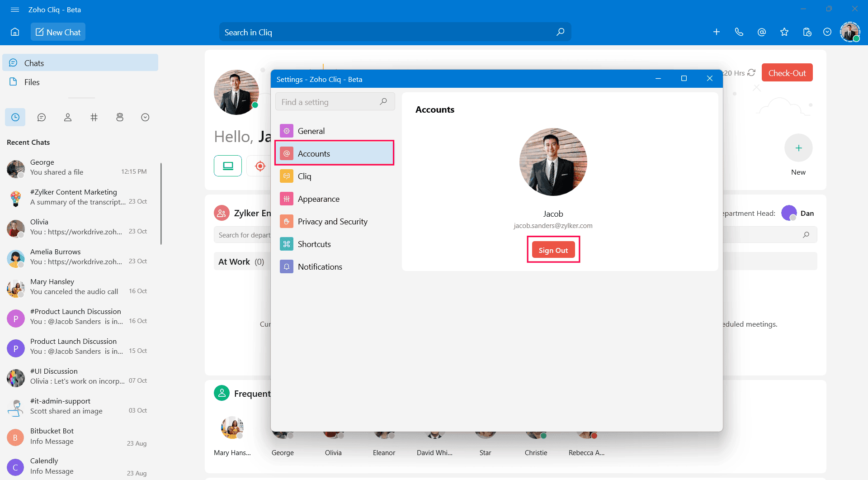Show bots filter icon

point(120,117)
